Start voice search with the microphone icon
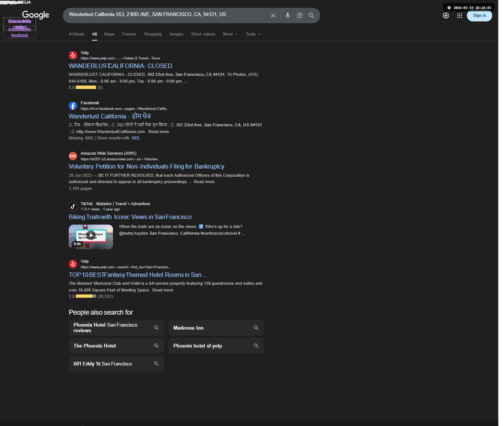This screenshot has width=504, height=426. click(288, 16)
